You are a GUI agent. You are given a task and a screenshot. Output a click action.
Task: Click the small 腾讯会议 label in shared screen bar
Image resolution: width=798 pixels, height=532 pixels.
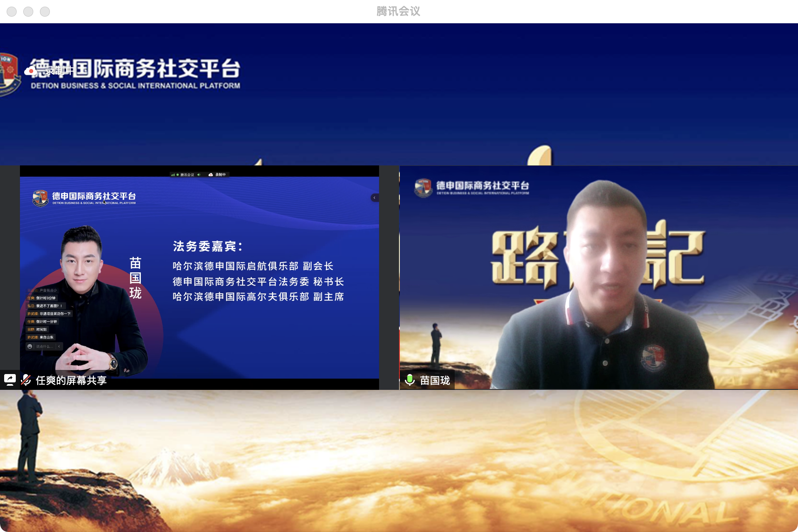(x=187, y=175)
